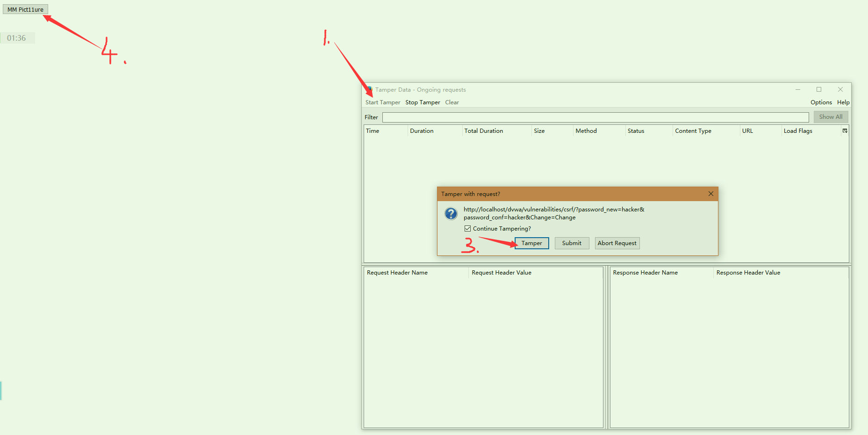Viewport: 868px width, 435px height.
Task: Minimize the Tamper Data window
Action: pos(798,89)
